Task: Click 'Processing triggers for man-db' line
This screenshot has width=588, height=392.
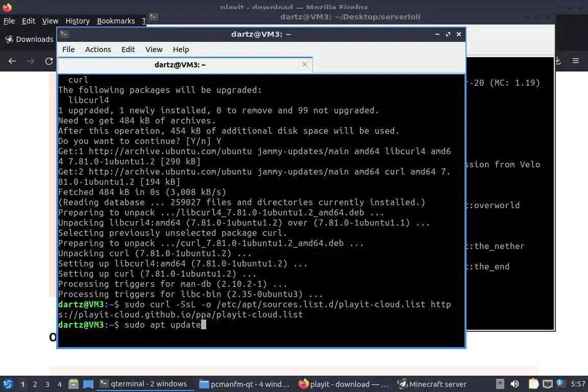Action: pos(173,284)
